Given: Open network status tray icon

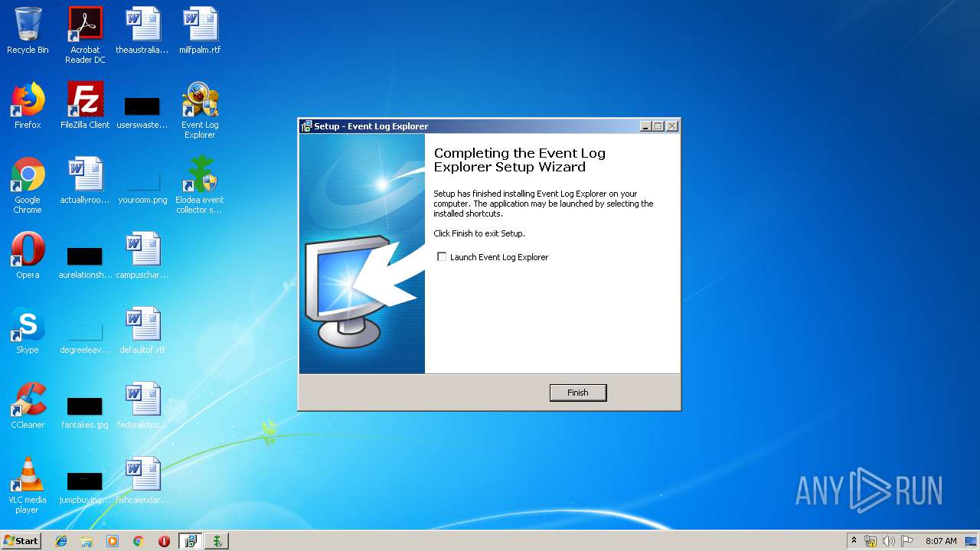Looking at the screenshot, I should click(871, 541).
